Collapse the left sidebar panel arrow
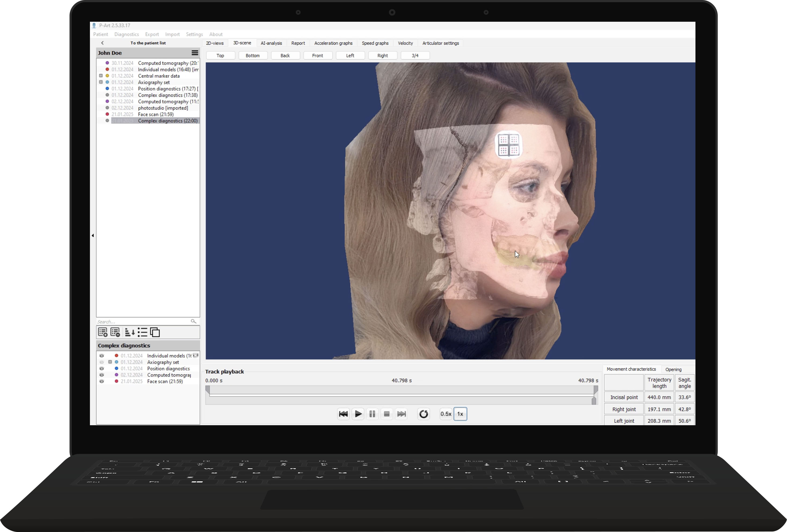The height and width of the screenshot is (532, 787). click(93, 235)
